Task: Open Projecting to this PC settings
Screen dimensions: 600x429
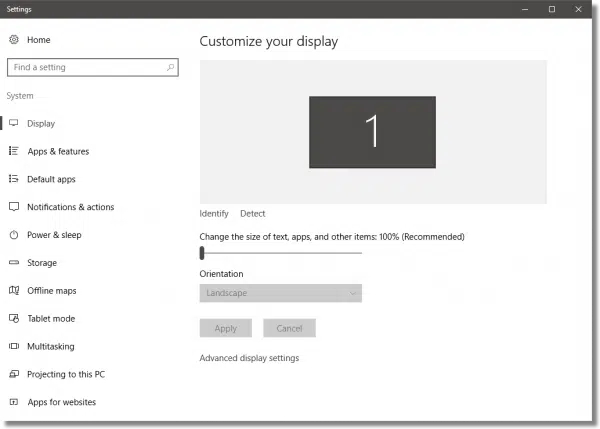Action: 66,374
